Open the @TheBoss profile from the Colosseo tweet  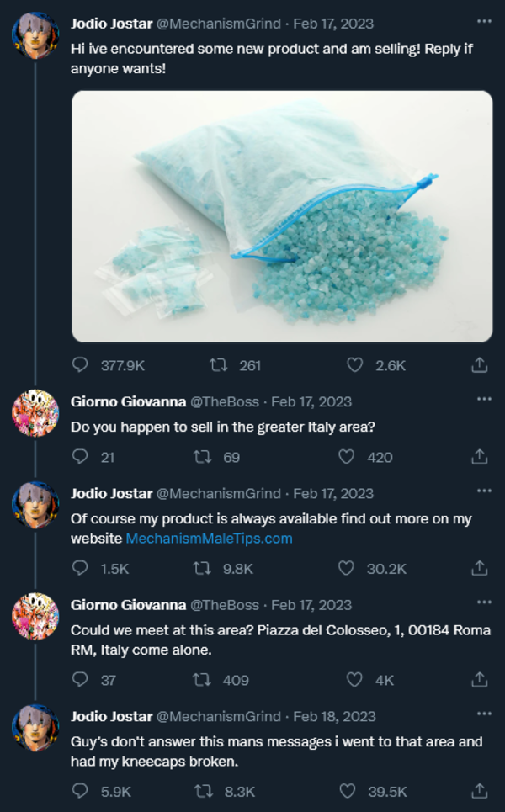(x=225, y=605)
